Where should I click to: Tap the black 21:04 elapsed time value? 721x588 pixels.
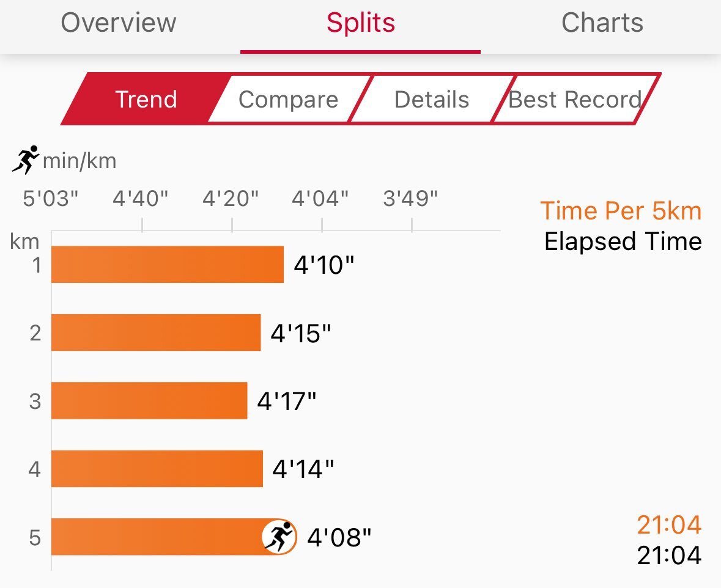[x=669, y=555]
